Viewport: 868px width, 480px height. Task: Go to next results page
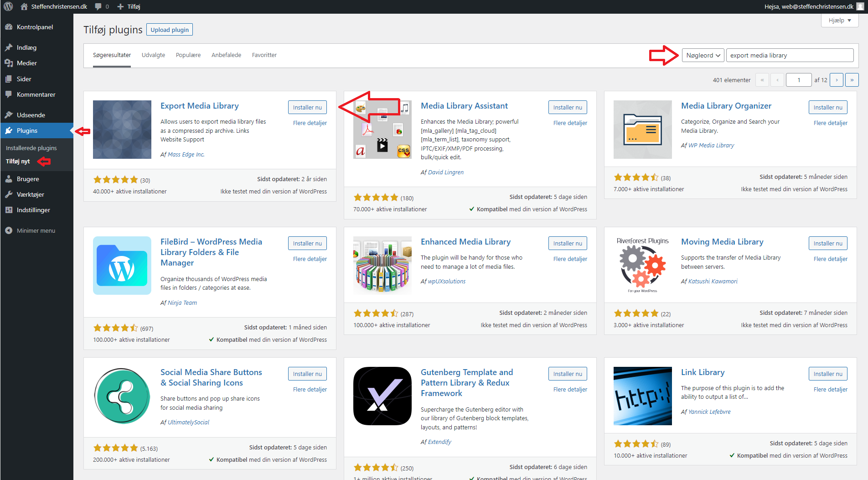(x=837, y=80)
